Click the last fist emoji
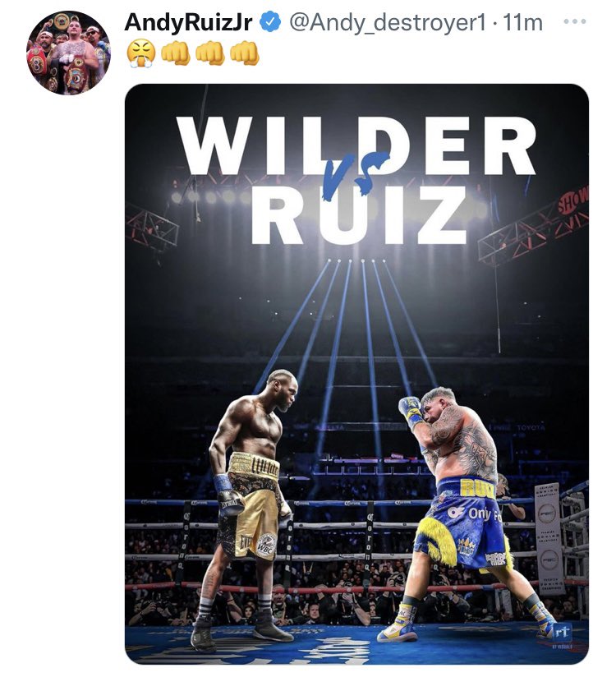This screenshot has width=616, height=677. (x=244, y=53)
